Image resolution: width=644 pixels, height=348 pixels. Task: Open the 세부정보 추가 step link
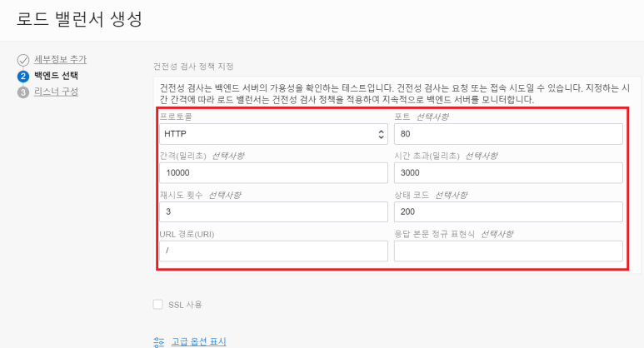(x=60, y=59)
